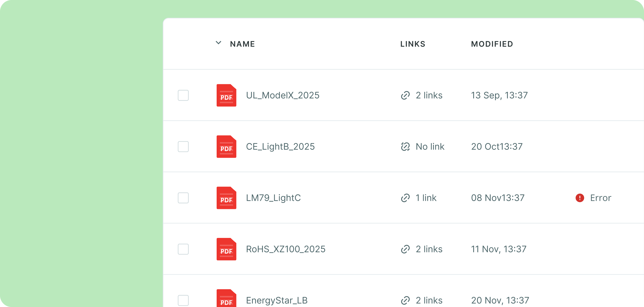The image size is (644, 307).
Task: Click the link icon in RoHS_XZ100_2025 row
Action: tap(405, 249)
